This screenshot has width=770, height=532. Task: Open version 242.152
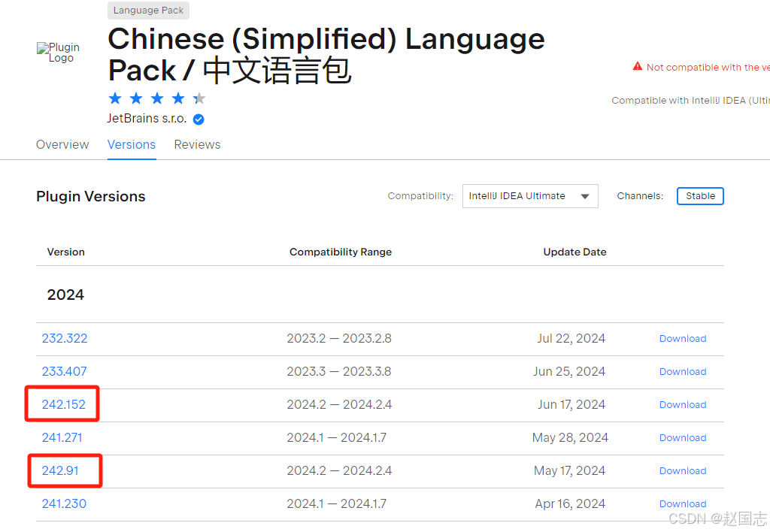coord(63,404)
